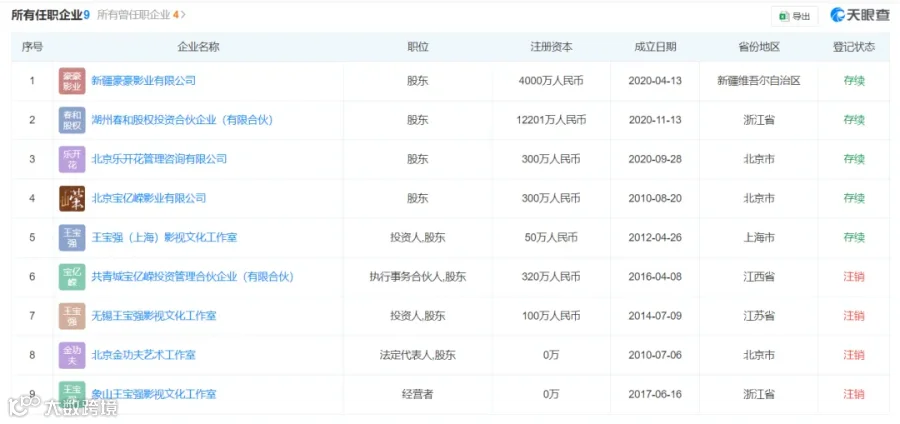Open 湖州春和股权投资合伙企业 link

tap(182, 120)
